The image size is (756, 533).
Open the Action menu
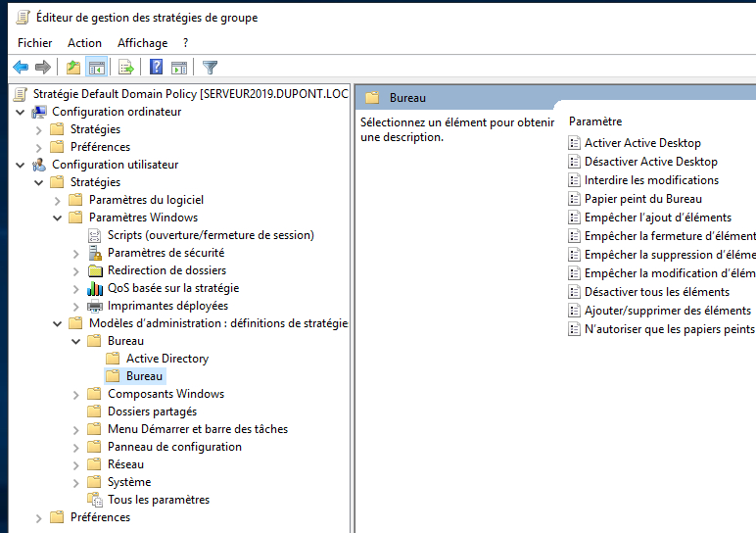84,43
